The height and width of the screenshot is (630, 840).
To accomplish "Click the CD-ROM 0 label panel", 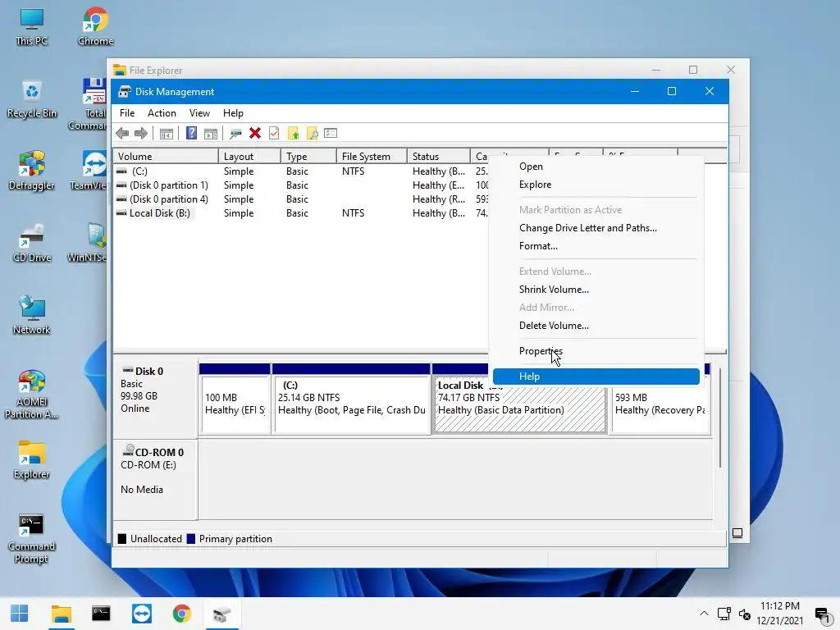I will (x=155, y=479).
